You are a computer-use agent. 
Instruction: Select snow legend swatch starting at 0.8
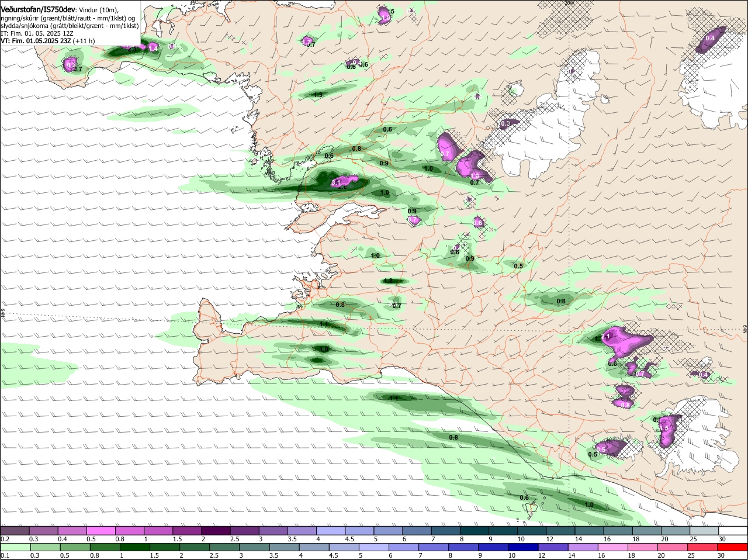tap(130, 531)
